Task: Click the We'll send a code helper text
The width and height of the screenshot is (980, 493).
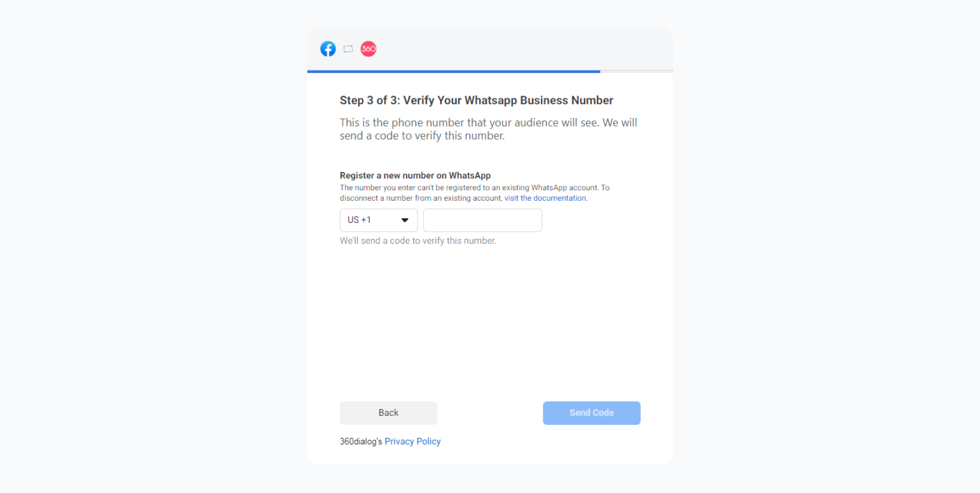Action: (x=418, y=241)
